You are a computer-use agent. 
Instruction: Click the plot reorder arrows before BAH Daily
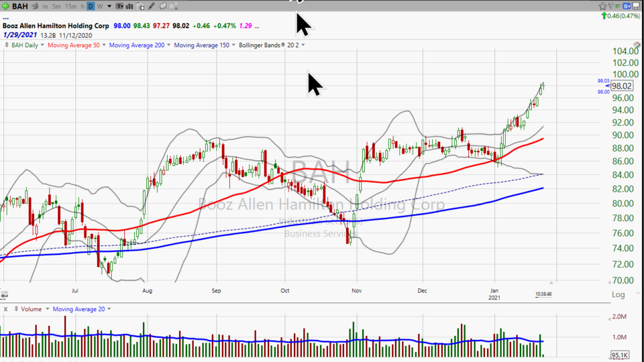(x=7, y=45)
